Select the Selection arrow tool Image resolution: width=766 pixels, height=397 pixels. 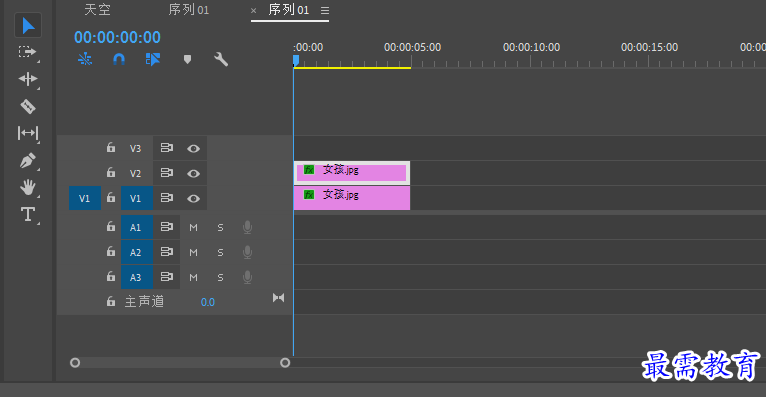tap(28, 25)
